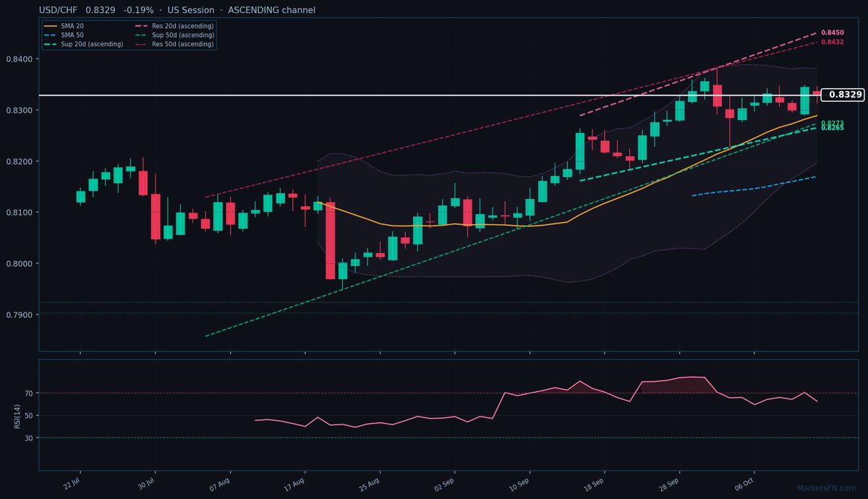This screenshot has height=499, width=868.
Task: Click the 0.8200 price axis label
Action: click(20, 161)
